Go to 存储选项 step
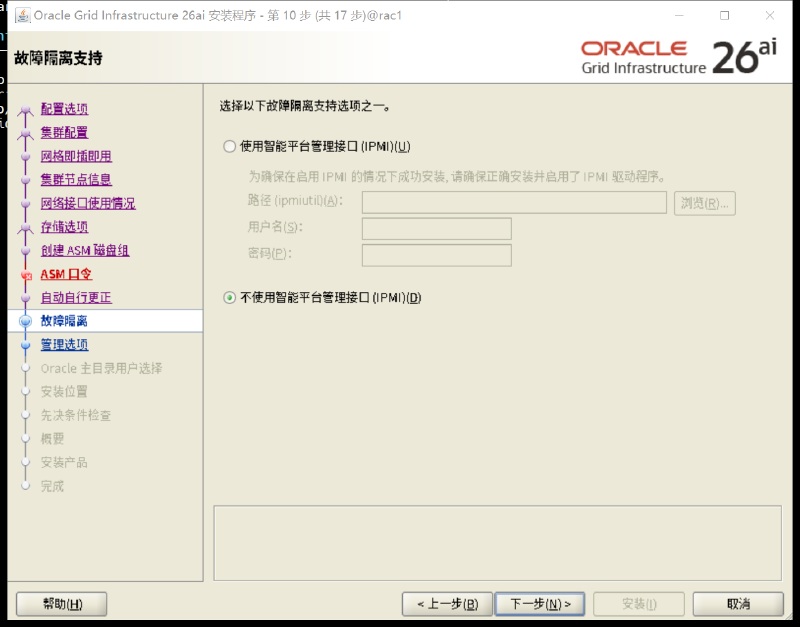The width and height of the screenshot is (800, 627). pyautogui.click(x=64, y=227)
